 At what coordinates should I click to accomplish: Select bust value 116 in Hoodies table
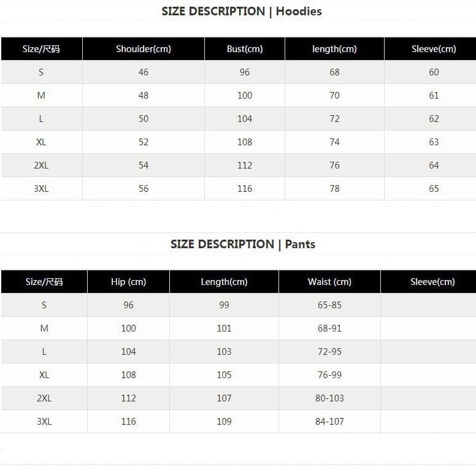[245, 189]
